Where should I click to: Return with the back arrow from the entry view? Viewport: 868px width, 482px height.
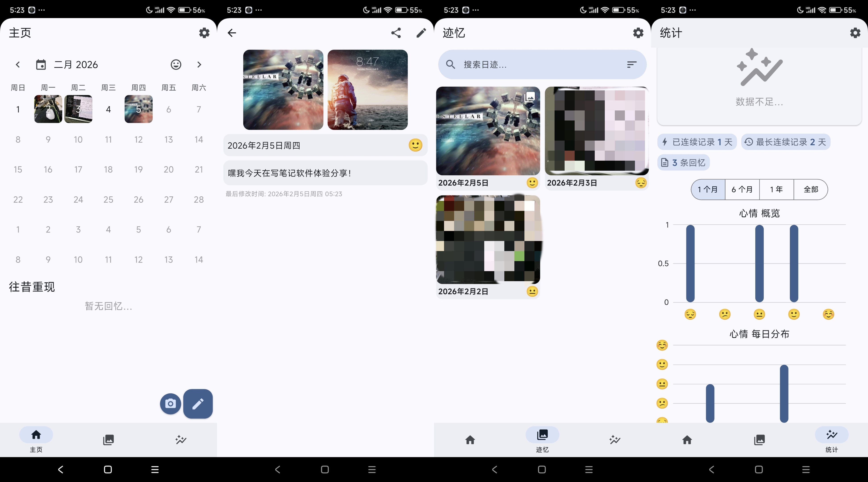tap(232, 33)
